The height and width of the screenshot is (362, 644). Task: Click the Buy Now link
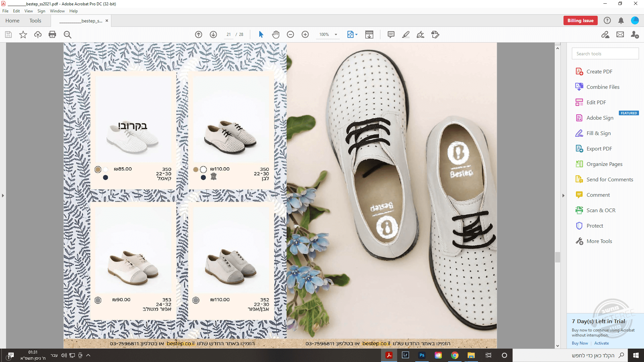580,343
